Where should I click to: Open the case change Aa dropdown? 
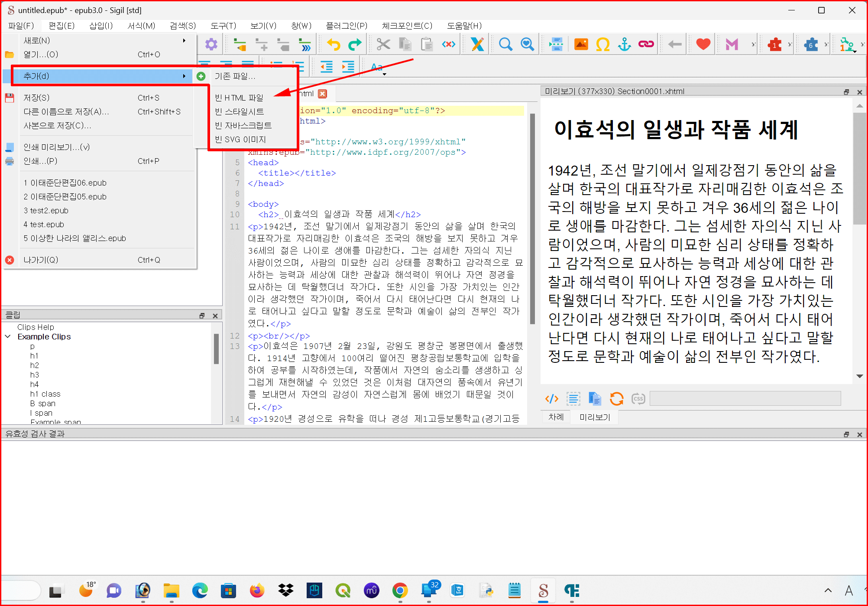click(x=378, y=68)
